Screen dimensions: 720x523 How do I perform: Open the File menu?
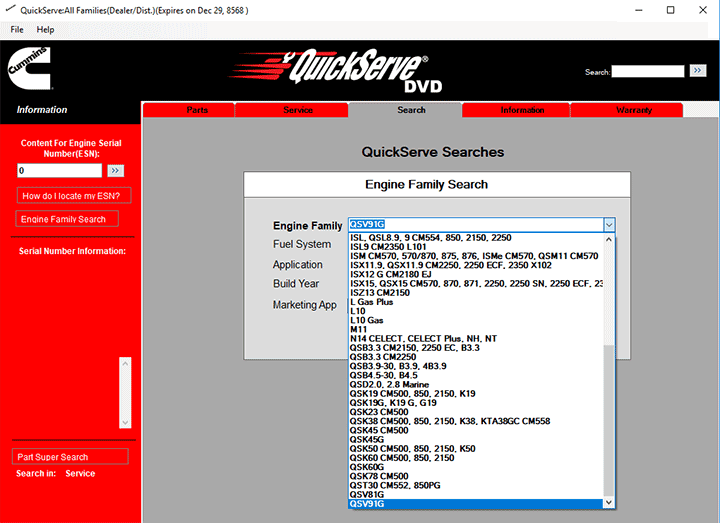(17, 30)
